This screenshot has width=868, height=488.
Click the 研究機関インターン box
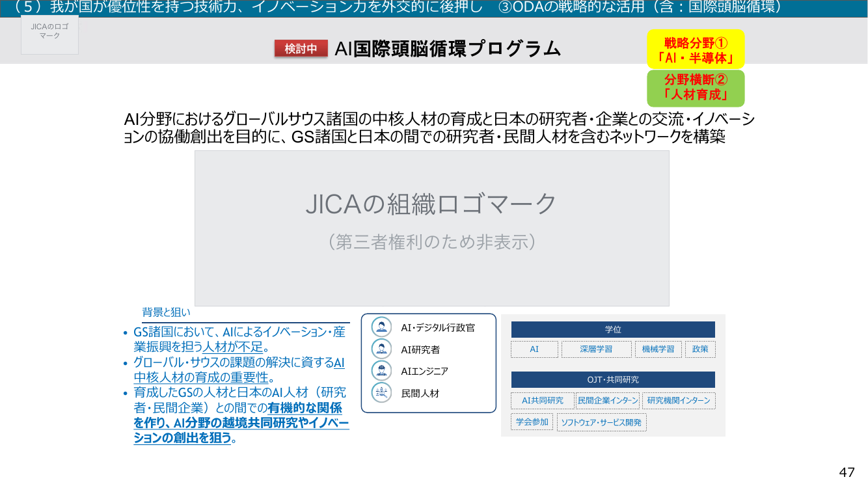(679, 401)
